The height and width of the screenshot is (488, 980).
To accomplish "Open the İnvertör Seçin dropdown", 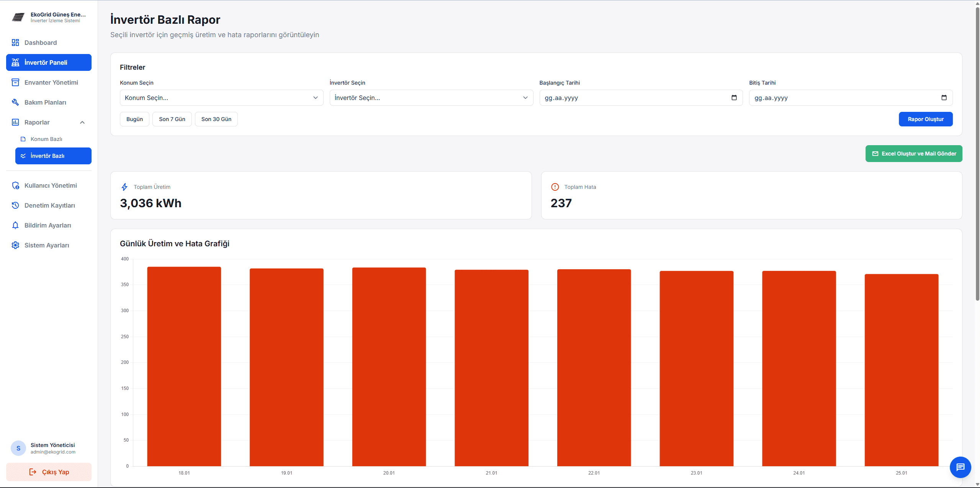I will 431,98.
